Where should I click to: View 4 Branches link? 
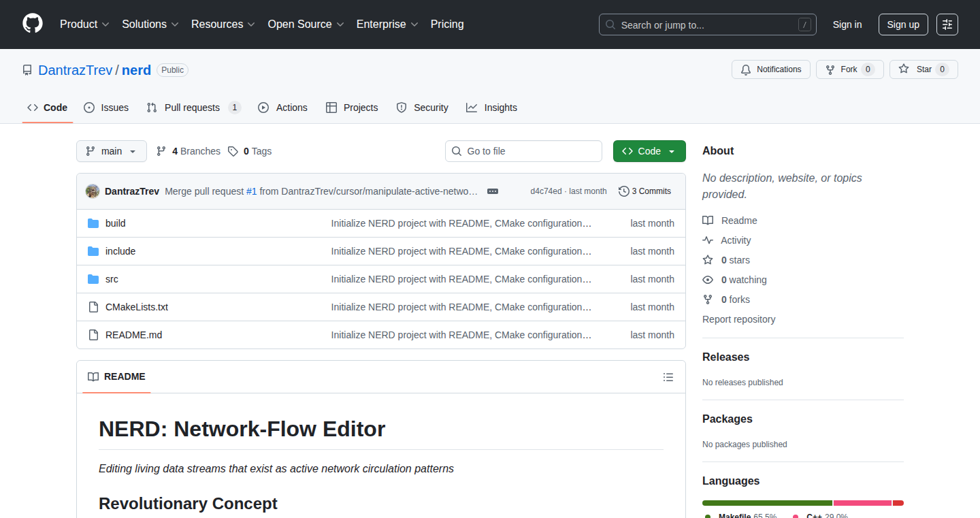(189, 151)
